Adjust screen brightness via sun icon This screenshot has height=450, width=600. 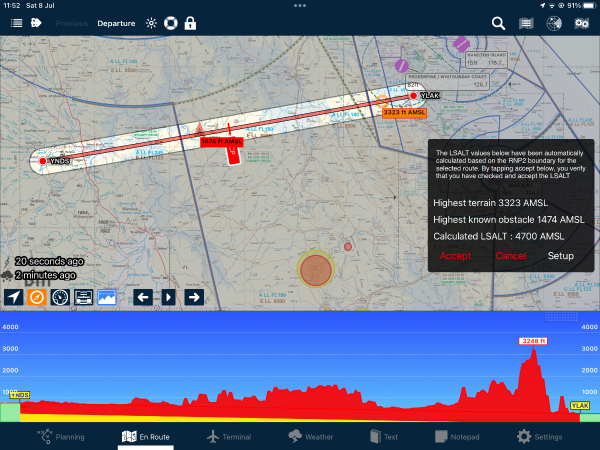click(x=151, y=23)
